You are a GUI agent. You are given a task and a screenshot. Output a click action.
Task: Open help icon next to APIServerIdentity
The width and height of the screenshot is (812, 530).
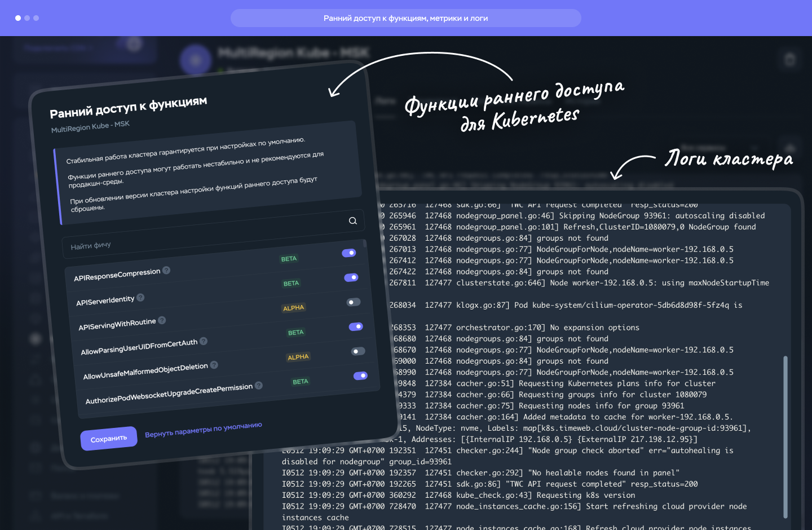pyautogui.click(x=140, y=297)
